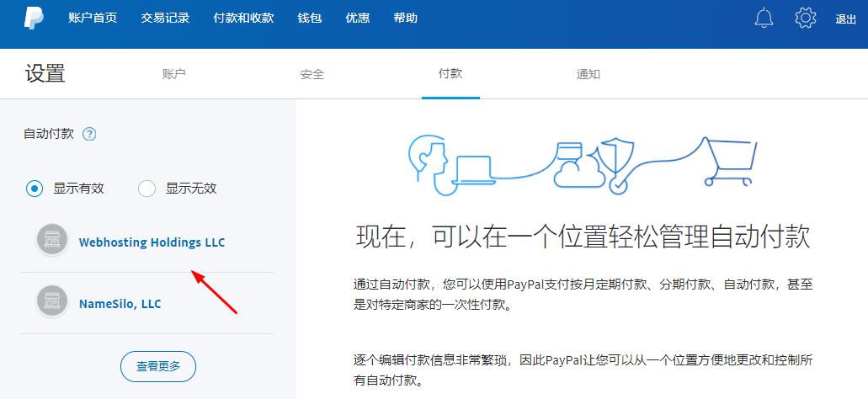Switch to the 付款 settings tab
This screenshot has height=399, width=868.
(x=450, y=73)
